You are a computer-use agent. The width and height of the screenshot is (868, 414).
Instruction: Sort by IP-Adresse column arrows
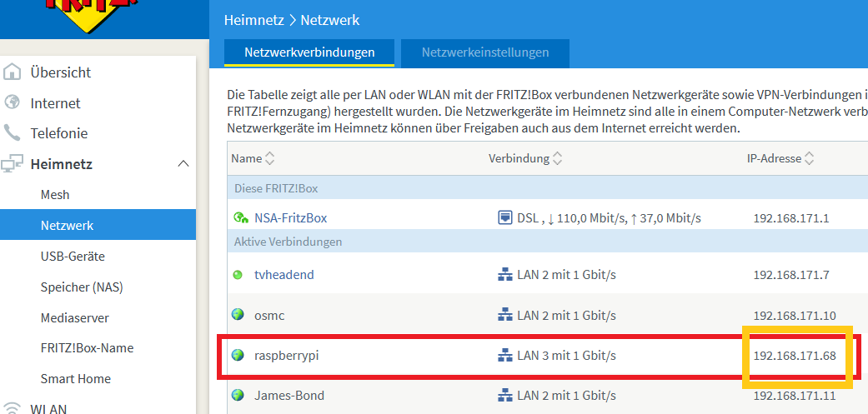[x=809, y=158]
